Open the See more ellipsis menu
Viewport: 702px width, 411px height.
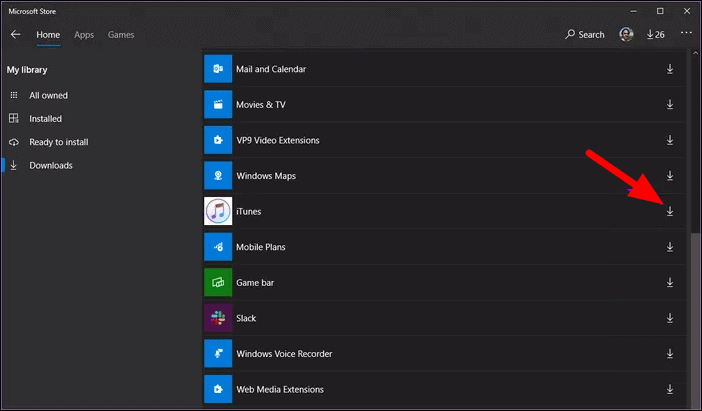click(686, 33)
